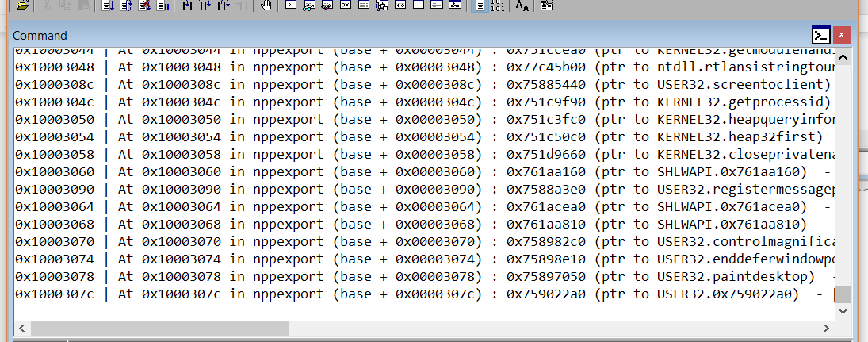Click the Restart debugging icon
Screen dimensions: 868x342
[x=127, y=6]
